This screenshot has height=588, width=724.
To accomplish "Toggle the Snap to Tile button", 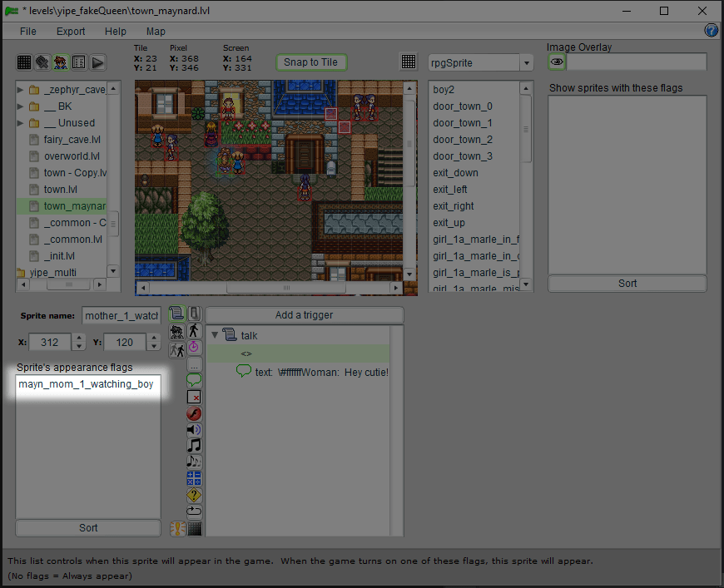I will pos(310,62).
